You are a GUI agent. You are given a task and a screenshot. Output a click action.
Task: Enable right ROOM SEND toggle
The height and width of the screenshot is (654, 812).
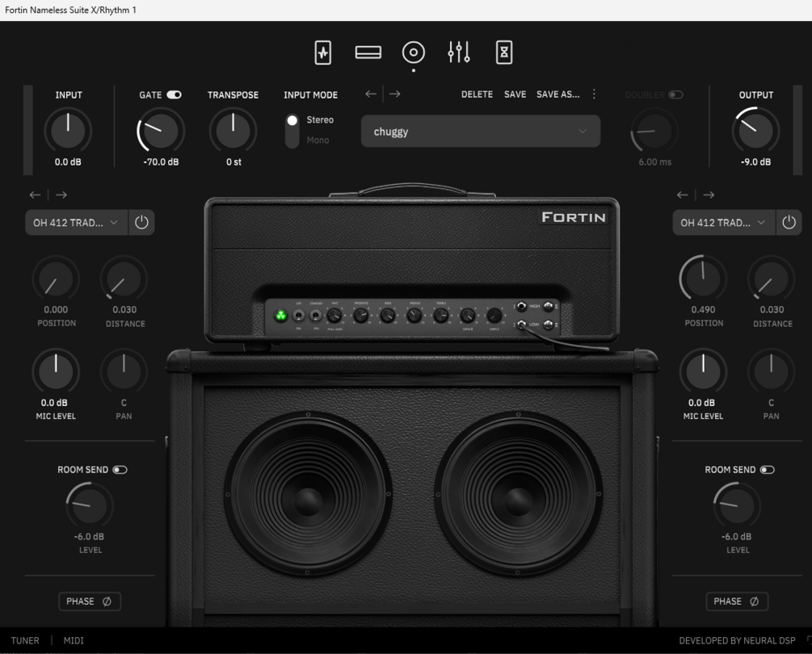[x=768, y=470]
